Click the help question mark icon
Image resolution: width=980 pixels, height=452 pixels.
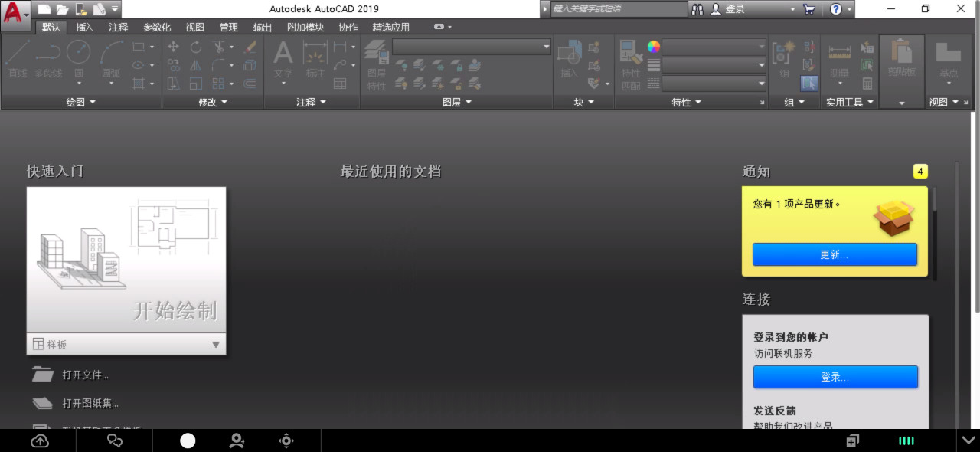(835, 9)
